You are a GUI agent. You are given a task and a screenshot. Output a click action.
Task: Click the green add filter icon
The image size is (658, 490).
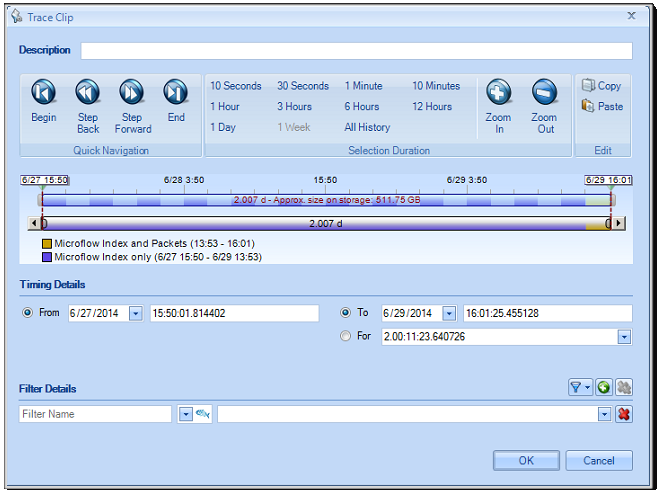point(604,387)
